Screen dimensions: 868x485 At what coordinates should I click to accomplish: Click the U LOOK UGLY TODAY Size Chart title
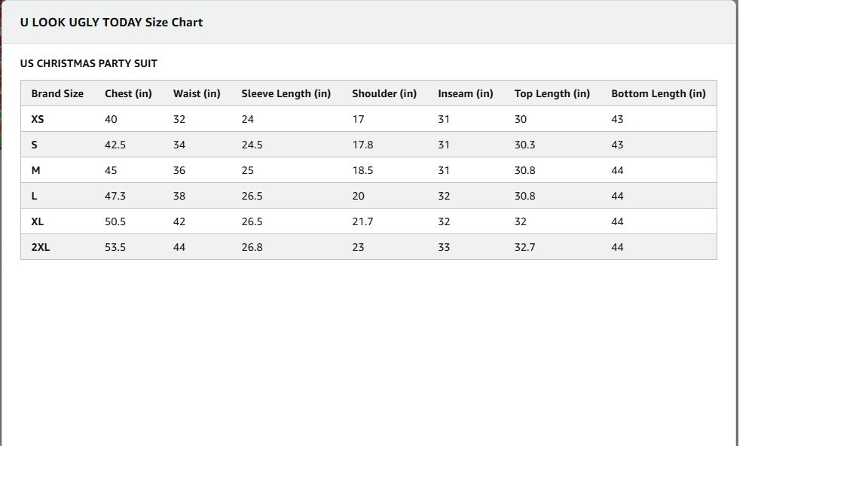[112, 23]
